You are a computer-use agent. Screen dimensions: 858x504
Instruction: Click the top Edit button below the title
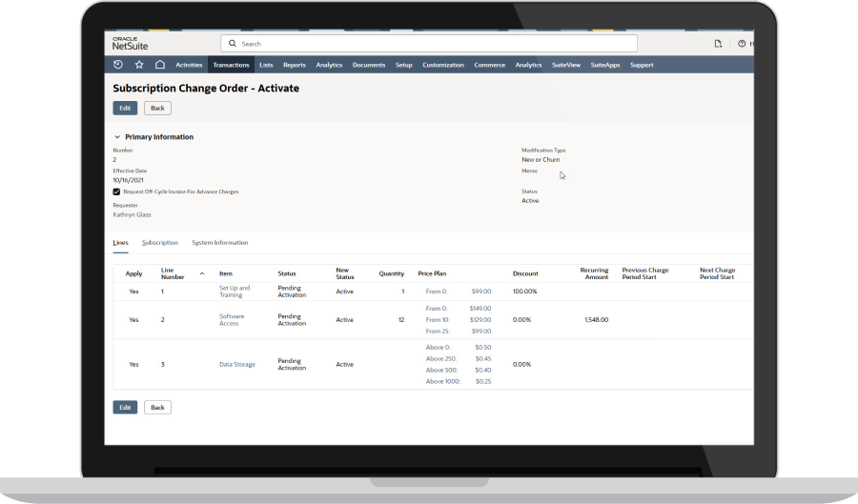click(x=125, y=108)
